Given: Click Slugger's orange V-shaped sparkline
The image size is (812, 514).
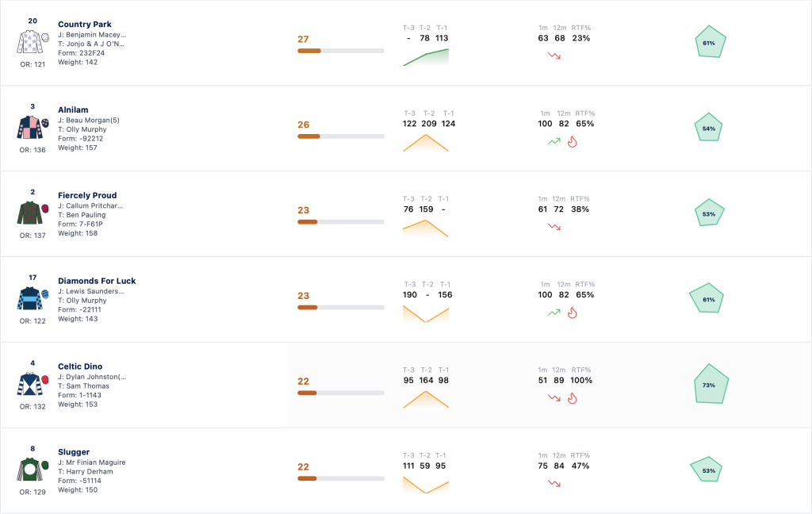Looking at the screenshot, I should [x=426, y=485].
